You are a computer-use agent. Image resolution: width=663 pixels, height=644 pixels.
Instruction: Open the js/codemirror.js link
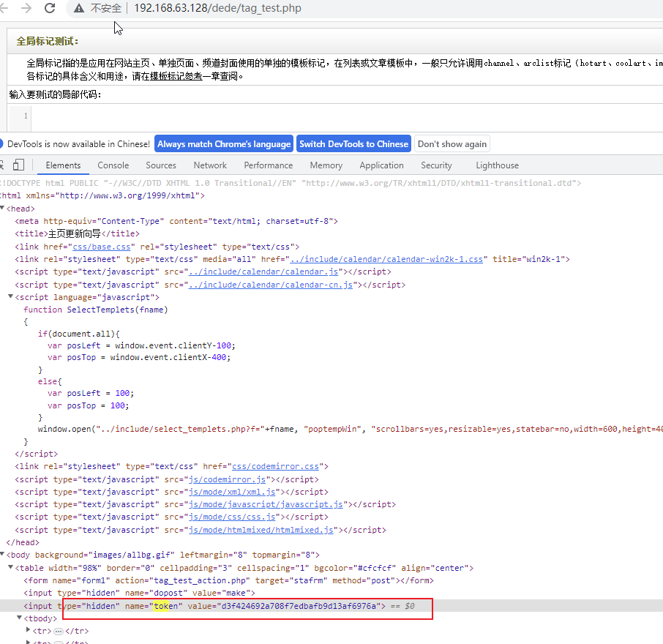227,479
